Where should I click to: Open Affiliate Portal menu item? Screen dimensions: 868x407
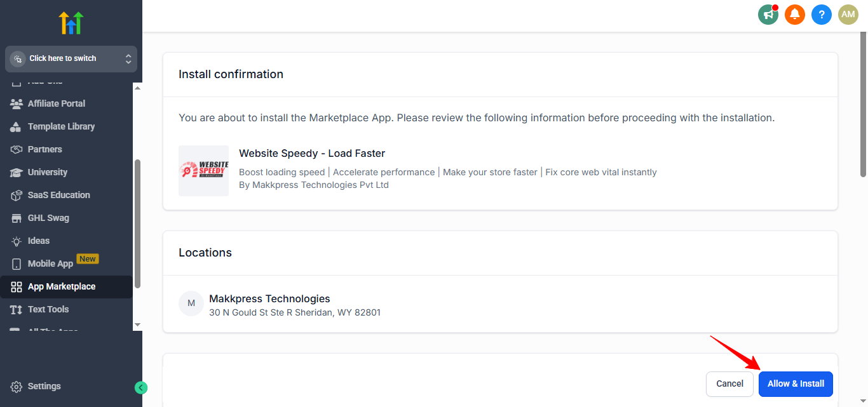pyautogui.click(x=66, y=103)
